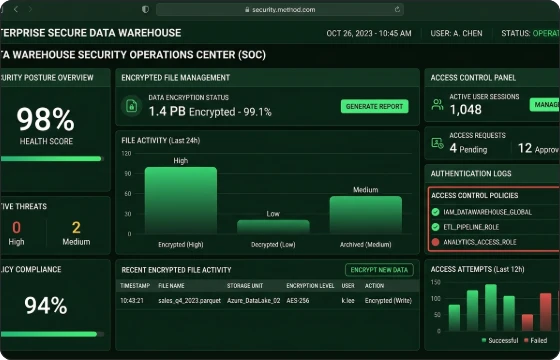Select the IAM_DATAWAREHOUSE_GLOBAL policy row
This screenshot has height=360, width=560.
(494, 212)
